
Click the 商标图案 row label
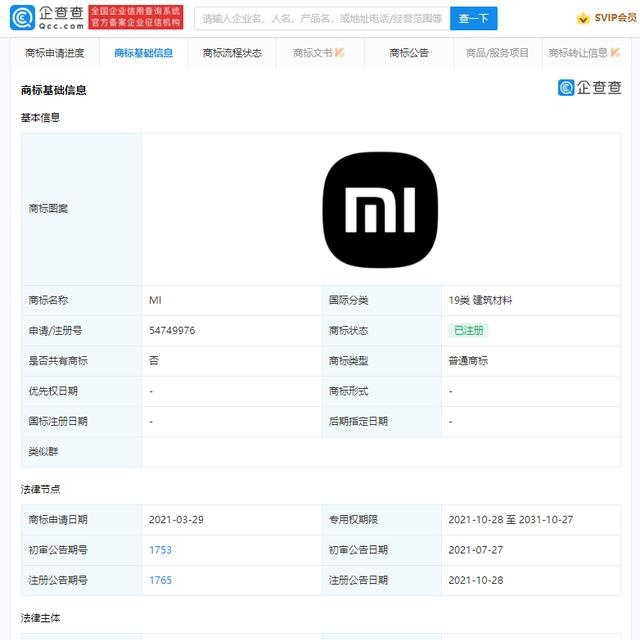pyautogui.click(x=48, y=209)
